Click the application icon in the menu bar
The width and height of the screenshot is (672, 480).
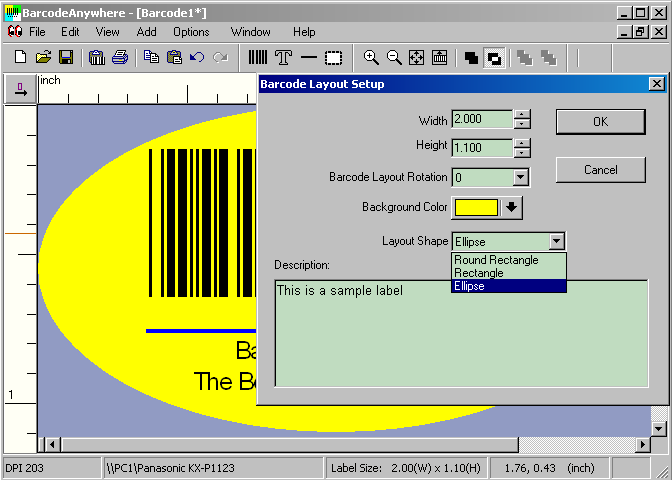[15, 32]
